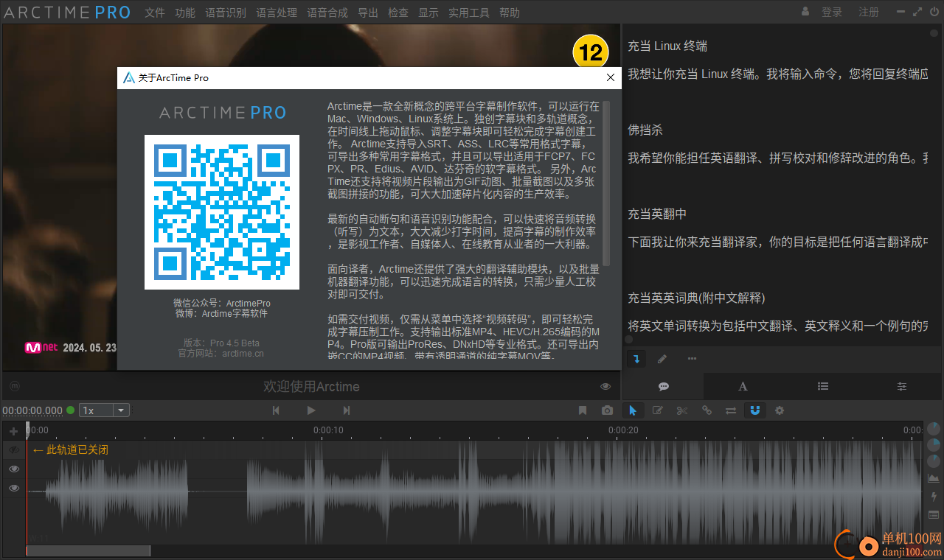This screenshot has width=944, height=560.
Task: Switch to the list tab
Action: point(823,386)
